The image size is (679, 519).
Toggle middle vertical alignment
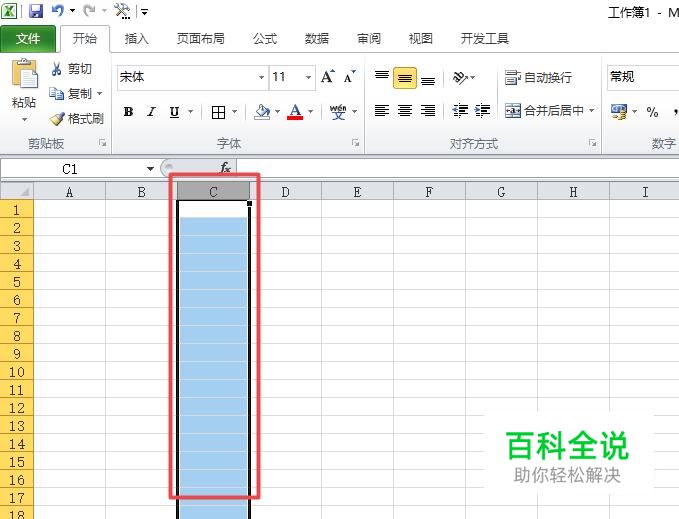pyautogui.click(x=405, y=78)
